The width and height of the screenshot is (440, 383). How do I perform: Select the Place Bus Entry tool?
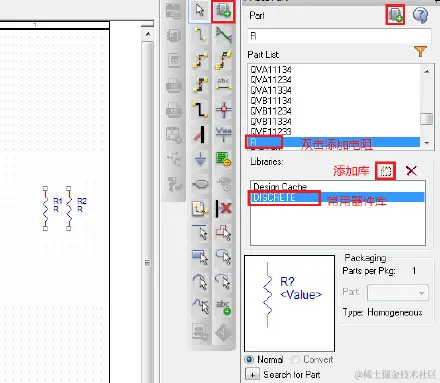coord(200,134)
